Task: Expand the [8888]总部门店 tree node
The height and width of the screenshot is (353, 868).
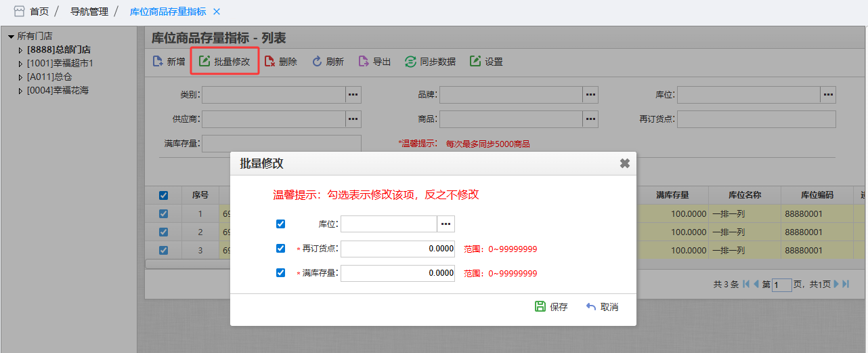Action: pos(20,50)
